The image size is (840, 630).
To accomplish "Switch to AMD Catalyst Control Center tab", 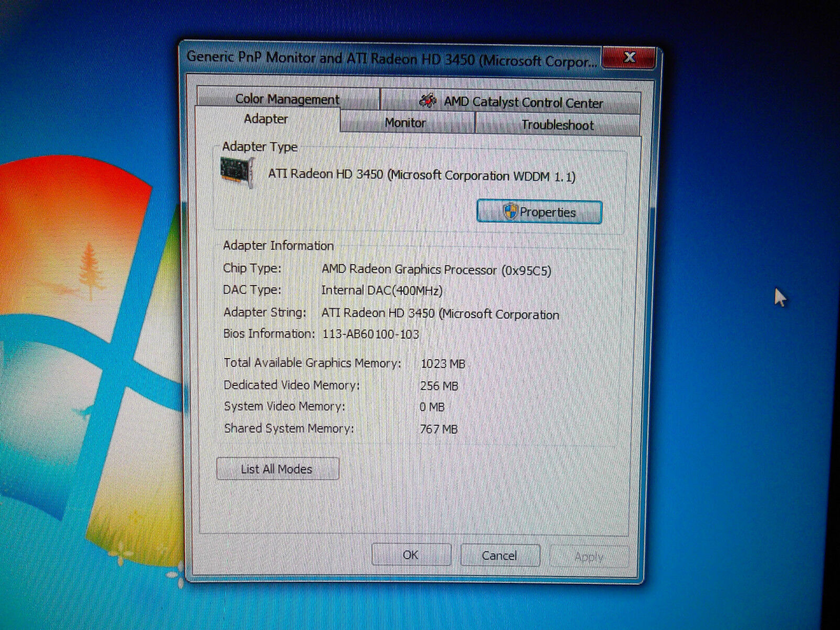I will pyautogui.click(x=511, y=101).
